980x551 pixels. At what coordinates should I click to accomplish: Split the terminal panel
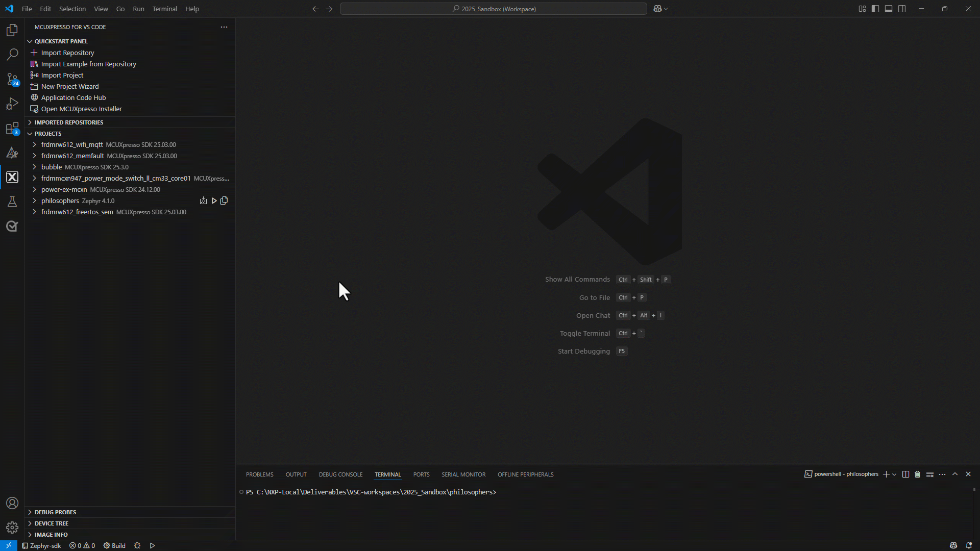(x=905, y=474)
